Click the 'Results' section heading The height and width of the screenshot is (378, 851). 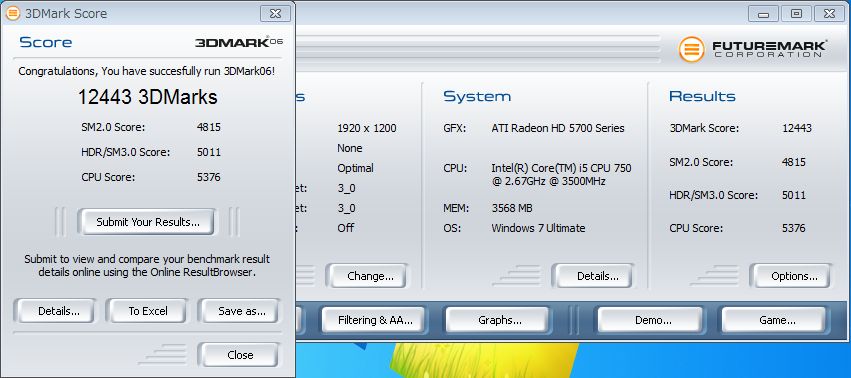(702, 97)
